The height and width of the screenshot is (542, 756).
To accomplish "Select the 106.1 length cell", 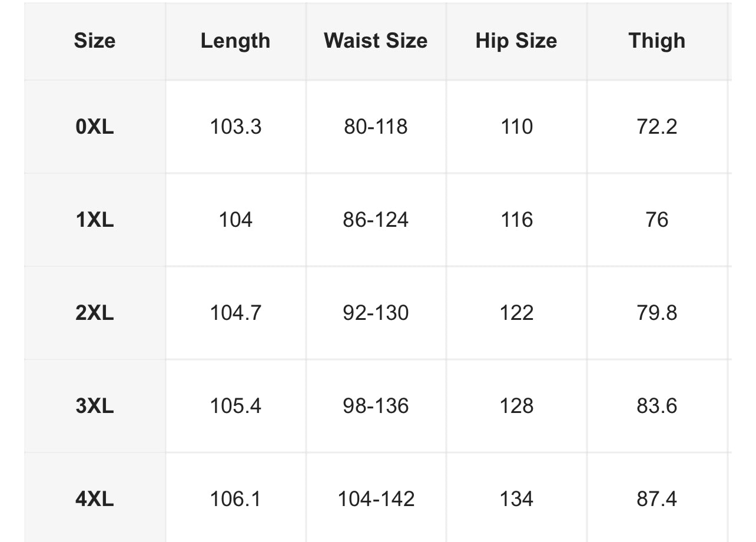I will [x=236, y=499].
